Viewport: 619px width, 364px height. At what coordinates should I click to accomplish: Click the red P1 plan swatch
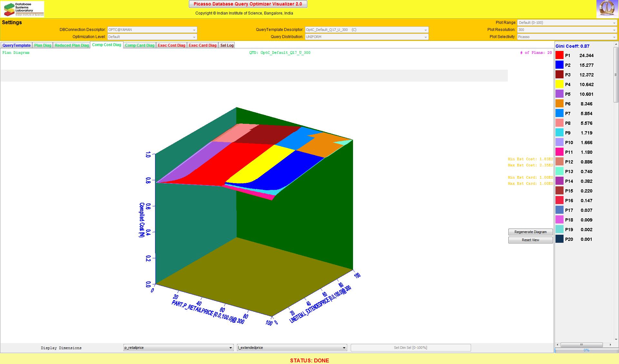click(559, 55)
